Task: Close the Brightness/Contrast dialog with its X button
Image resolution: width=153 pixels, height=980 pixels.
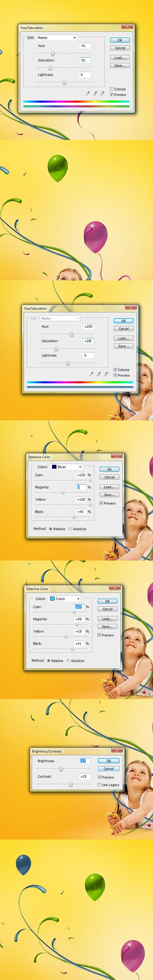Action: 117,750
